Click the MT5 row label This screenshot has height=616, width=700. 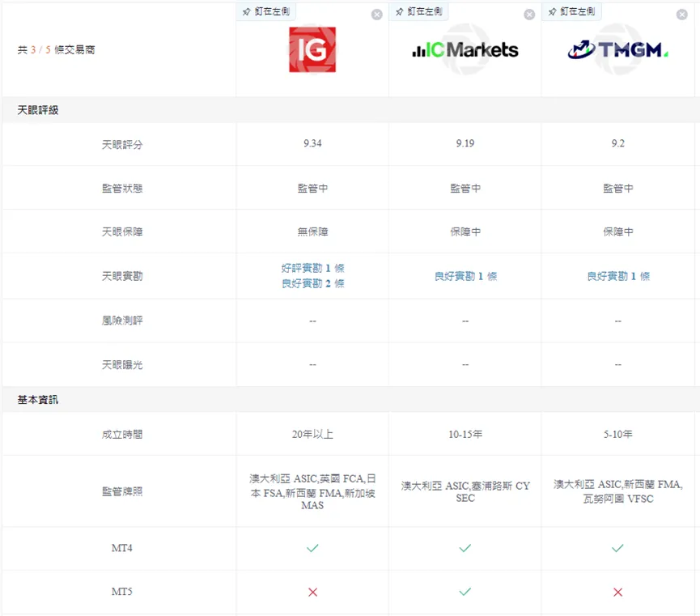[122, 592]
